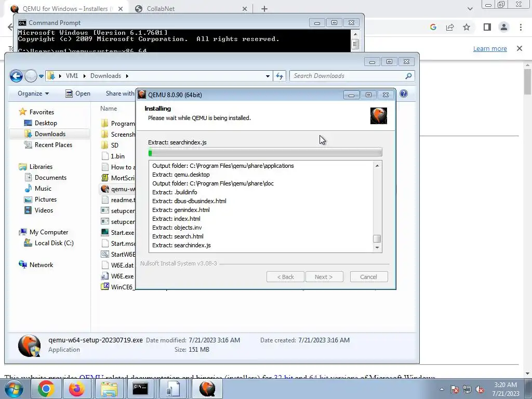Open the Chrome profile avatar
This screenshot has height=399, width=532.
point(504,27)
